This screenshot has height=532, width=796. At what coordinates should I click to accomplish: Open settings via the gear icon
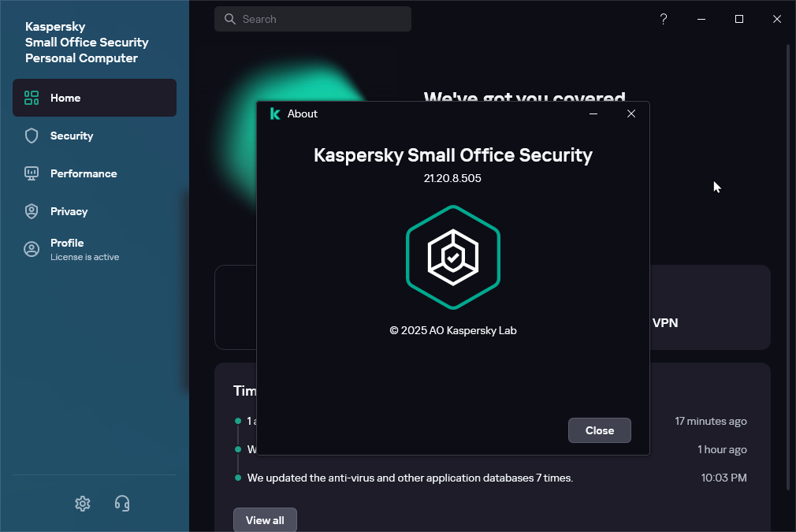point(83,503)
